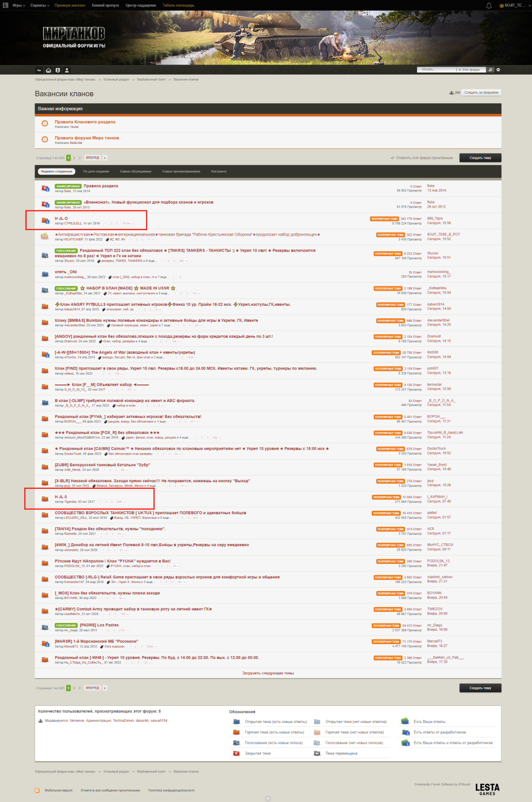
Task: Click the Lesta logo icon in top bar
Action: pos(6,5)
